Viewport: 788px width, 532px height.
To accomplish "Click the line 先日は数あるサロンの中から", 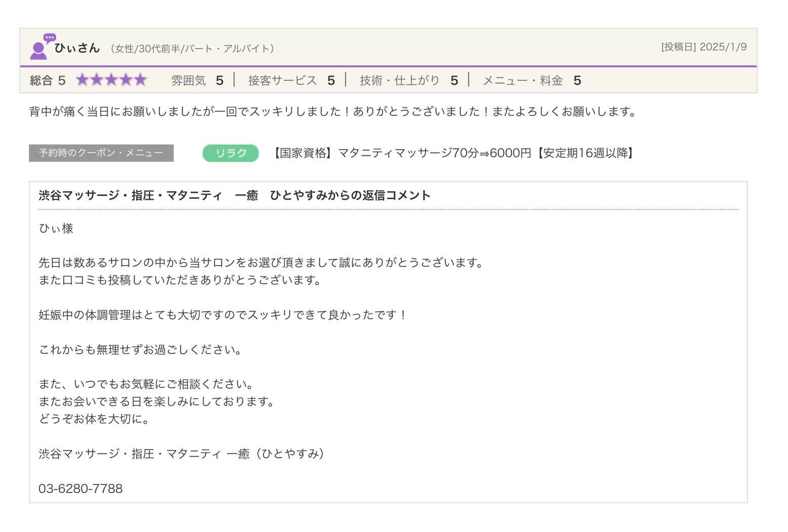I will [x=262, y=263].
